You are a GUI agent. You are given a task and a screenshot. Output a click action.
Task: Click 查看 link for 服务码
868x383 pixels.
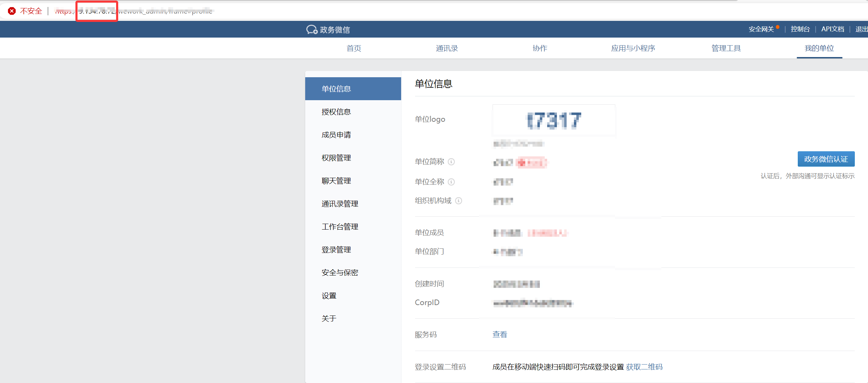[x=500, y=334]
